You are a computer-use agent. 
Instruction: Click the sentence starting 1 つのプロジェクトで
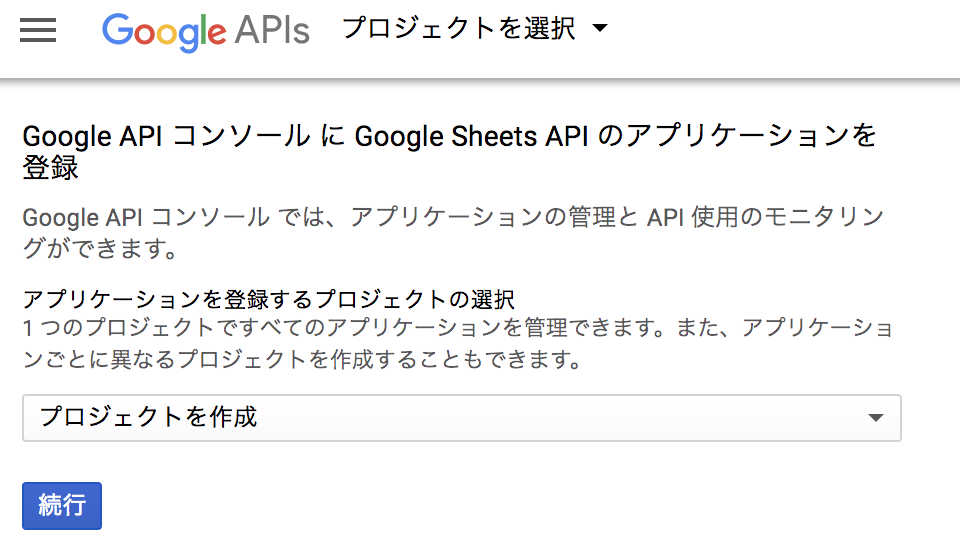pyautogui.click(x=458, y=328)
